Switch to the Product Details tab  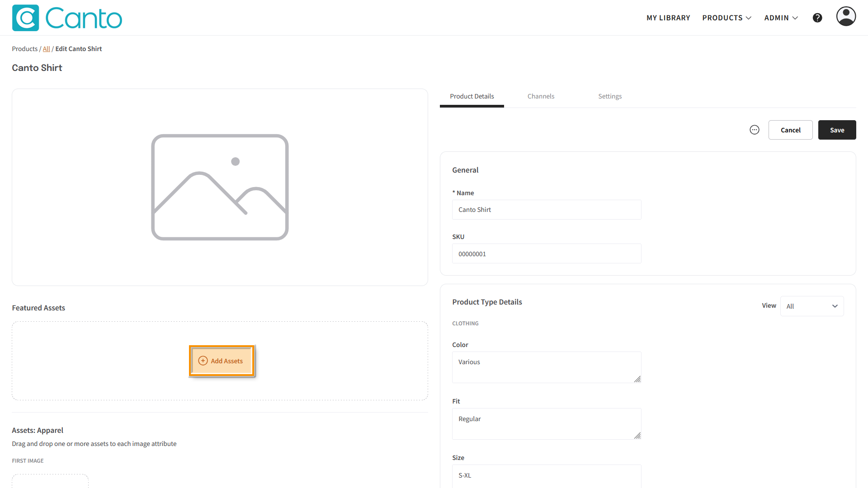point(472,96)
